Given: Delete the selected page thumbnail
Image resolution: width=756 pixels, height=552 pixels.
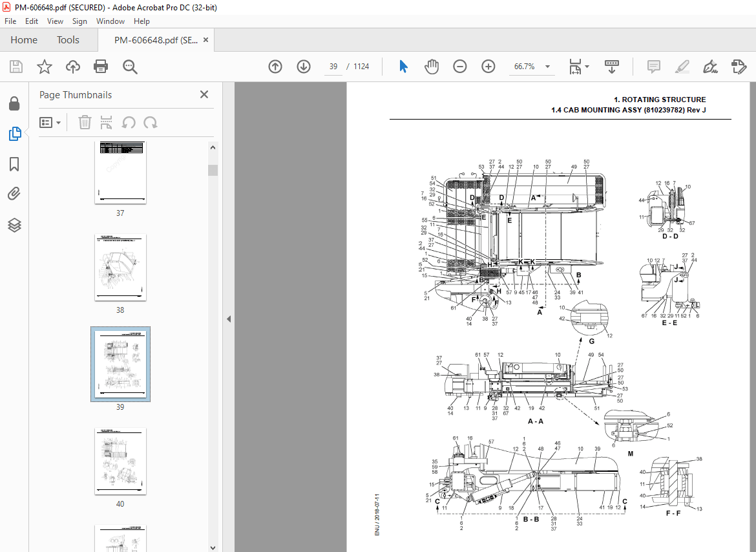Looking at the screenshot, I should click(85, 122).
